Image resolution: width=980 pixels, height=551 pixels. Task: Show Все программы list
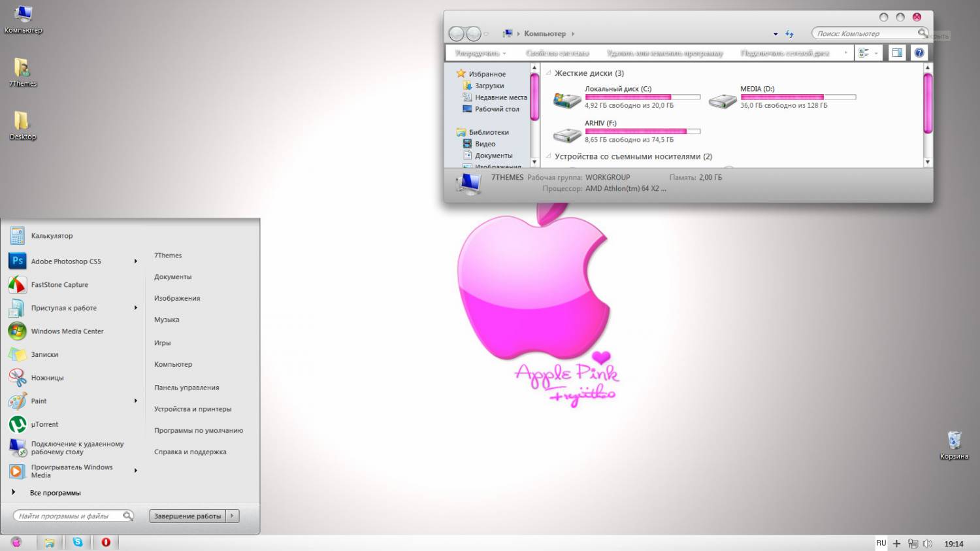click(x=55, y=493)
